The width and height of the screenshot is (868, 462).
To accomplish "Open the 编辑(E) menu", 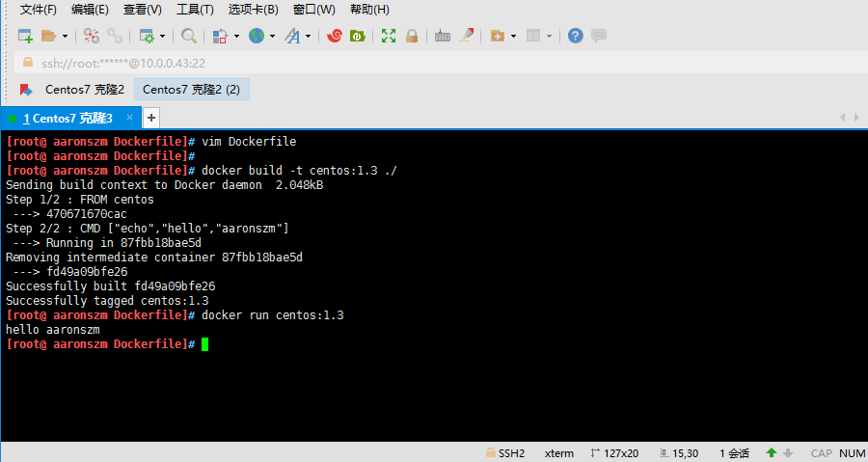I will click(91, 10).
